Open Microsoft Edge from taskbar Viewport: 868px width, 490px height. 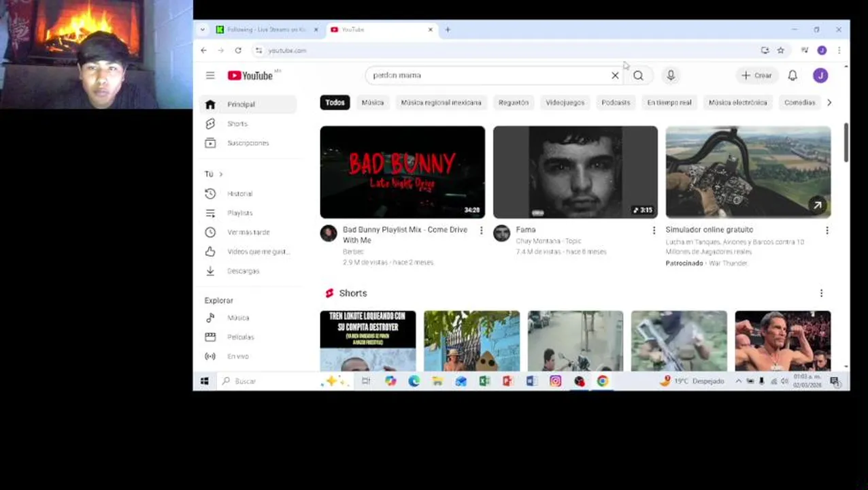[414, 381]
